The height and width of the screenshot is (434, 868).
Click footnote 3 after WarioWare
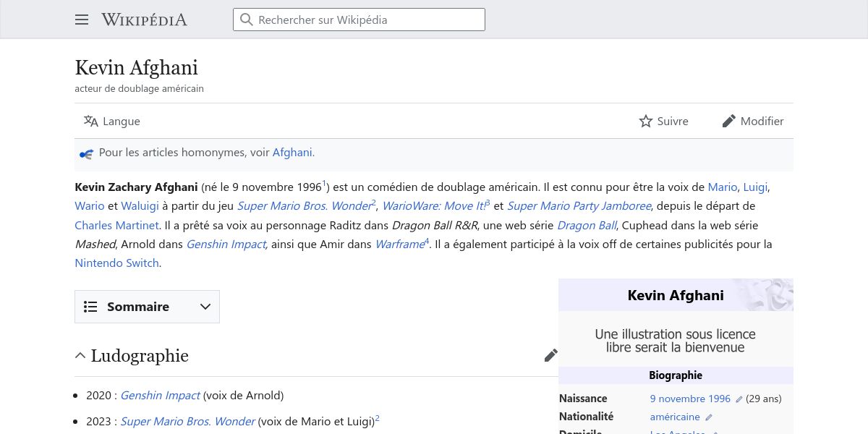[x=488, y=203]
